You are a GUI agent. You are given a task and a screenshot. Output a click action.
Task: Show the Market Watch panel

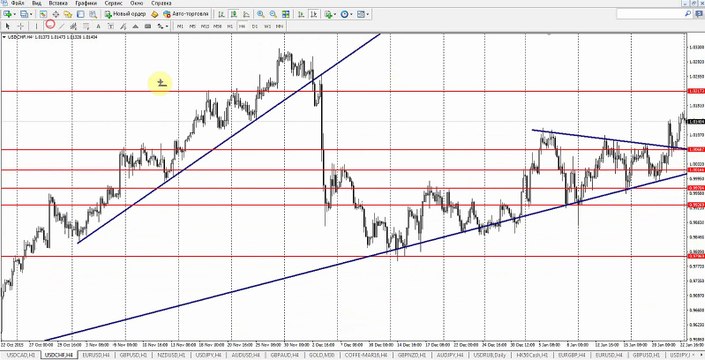point(43,14)
